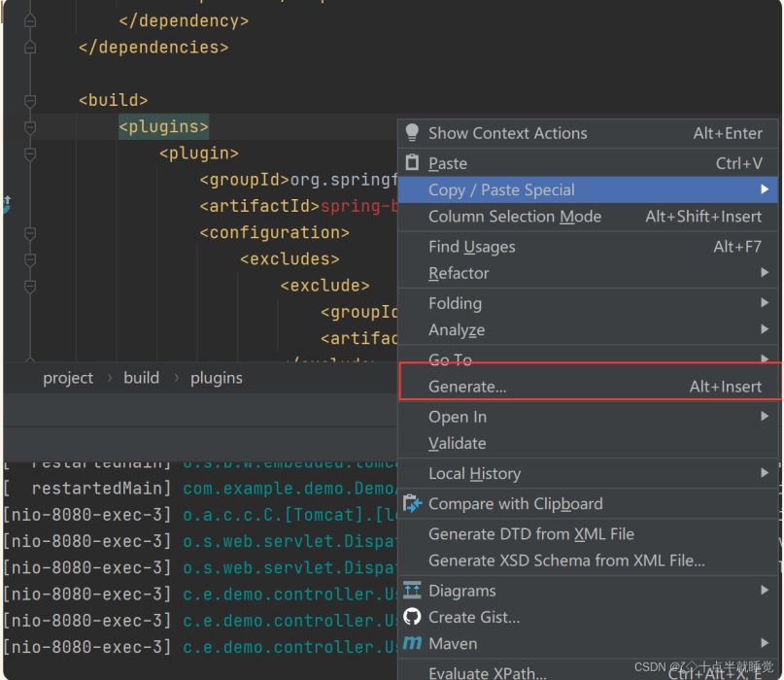
Task: Select Create Gist... menu entry
Action: click(588, 617)
